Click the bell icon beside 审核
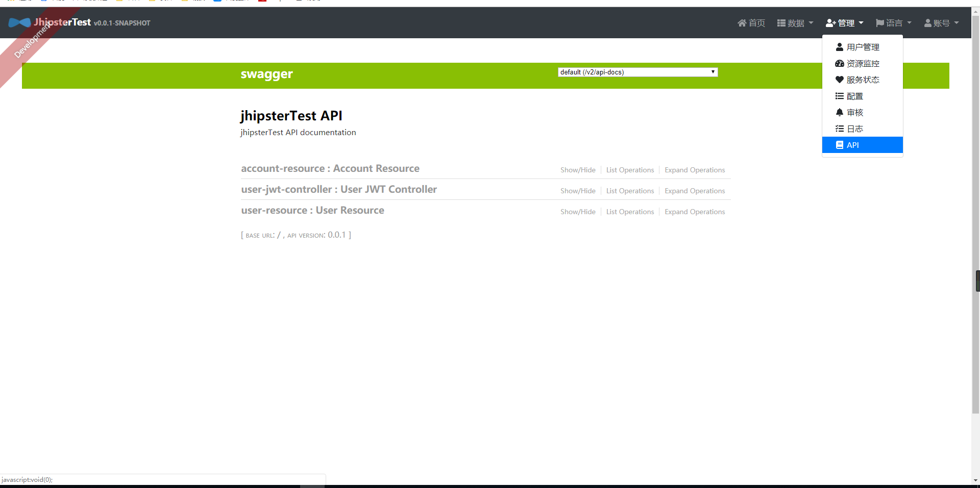Viewport: 980px width, 488px height. click(x=840, y=112)
